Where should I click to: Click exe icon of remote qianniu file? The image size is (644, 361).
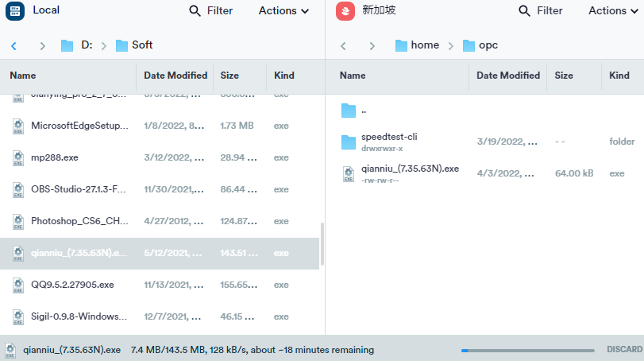[x=349, y=173]
